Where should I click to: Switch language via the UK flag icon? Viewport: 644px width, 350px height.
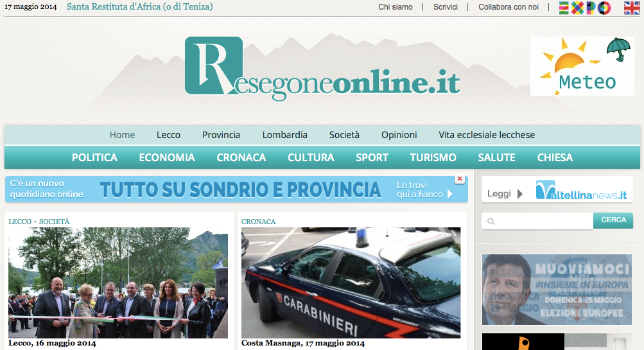[x=631, y=8]
